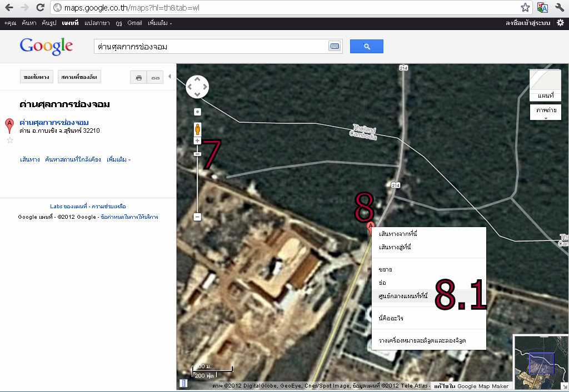Click ลงชื่อเข้าสู่ระบบ sign-in link
Viewport: 569px width, 392px height.
point(528,23)
